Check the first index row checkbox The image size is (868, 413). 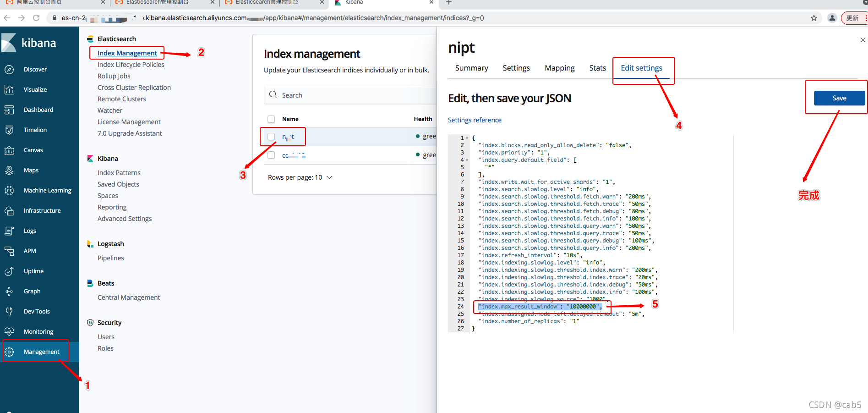click(x=271, y=137)
